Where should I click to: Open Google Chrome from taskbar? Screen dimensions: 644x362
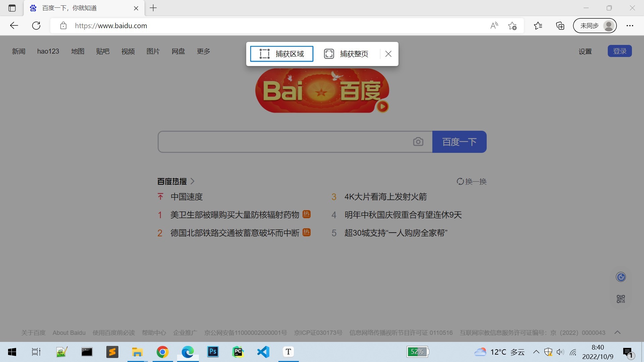[x=162, y=352]
